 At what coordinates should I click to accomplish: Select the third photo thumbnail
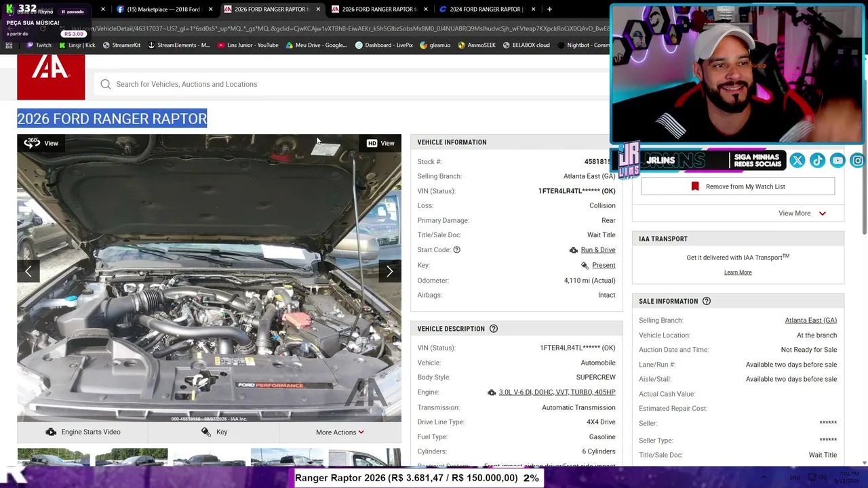click(209, 457)
